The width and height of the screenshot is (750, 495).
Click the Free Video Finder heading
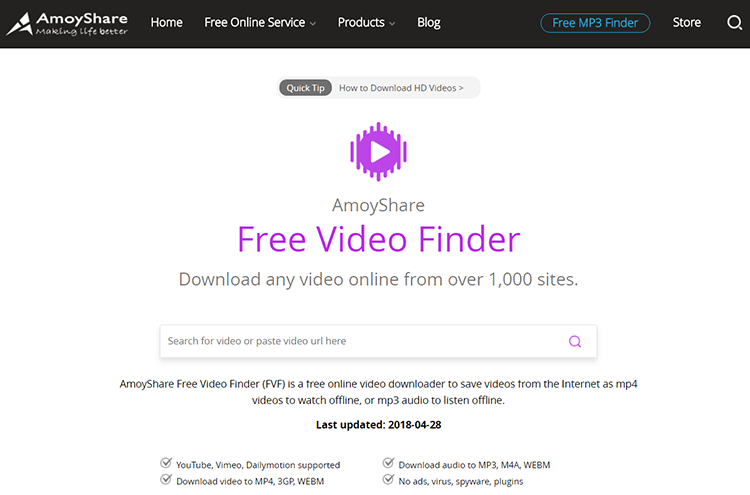click(378, 239)
